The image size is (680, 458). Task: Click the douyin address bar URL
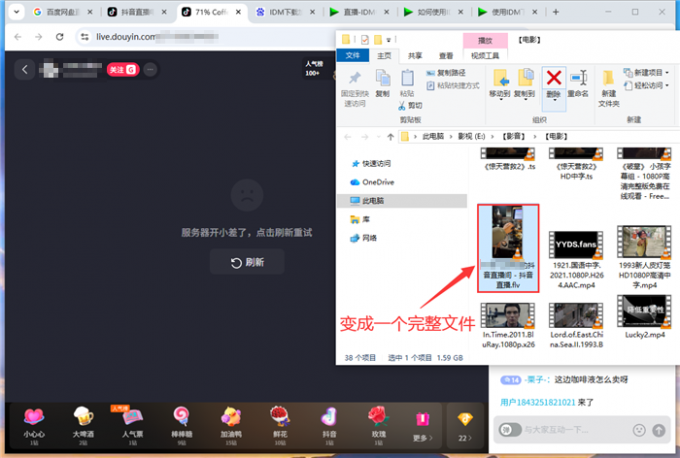157,37
